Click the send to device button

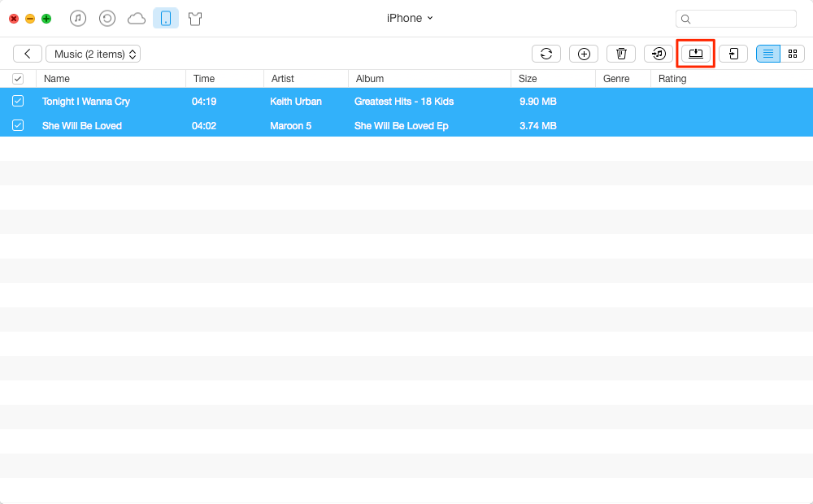coord(733,54)
